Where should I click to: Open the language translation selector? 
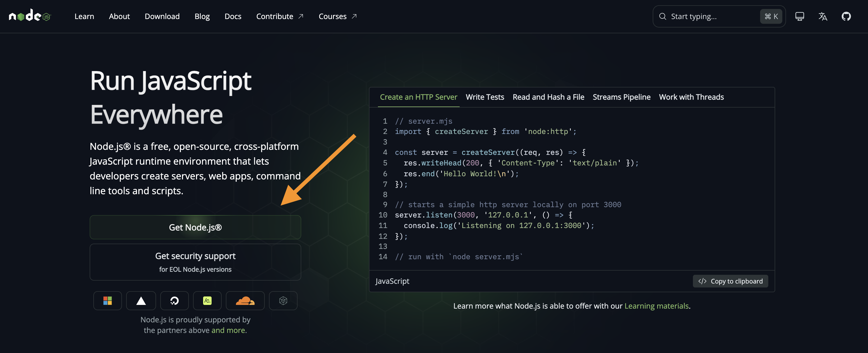click(823, 16)
